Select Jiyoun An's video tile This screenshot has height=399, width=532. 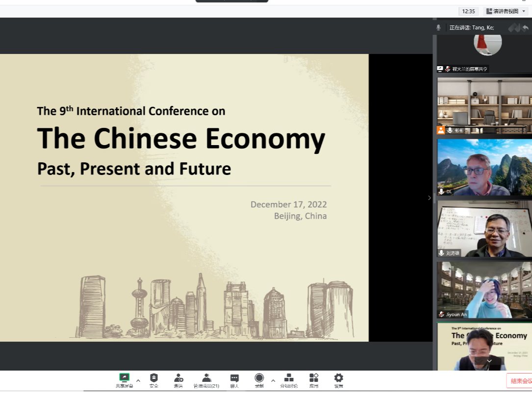coord(484,290)
